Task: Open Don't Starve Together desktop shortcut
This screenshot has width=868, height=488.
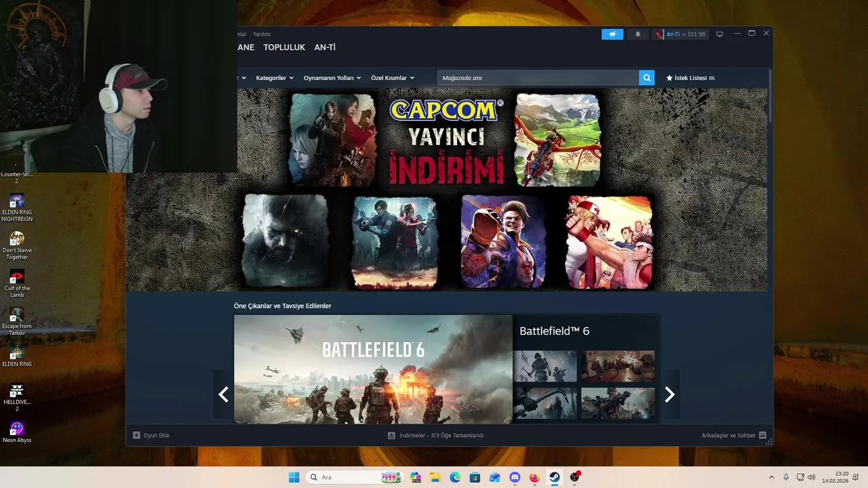Action: 17,245
